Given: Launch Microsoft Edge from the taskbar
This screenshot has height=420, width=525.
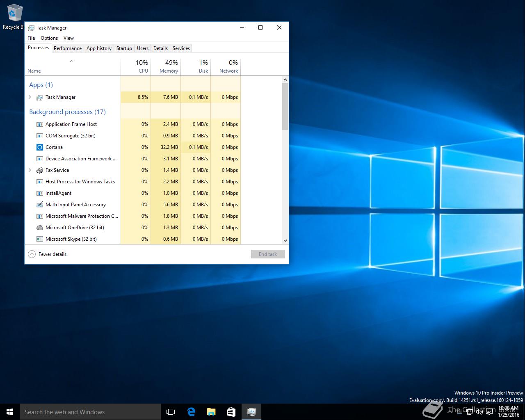Looking at the screenshot, I should (191, 412).
